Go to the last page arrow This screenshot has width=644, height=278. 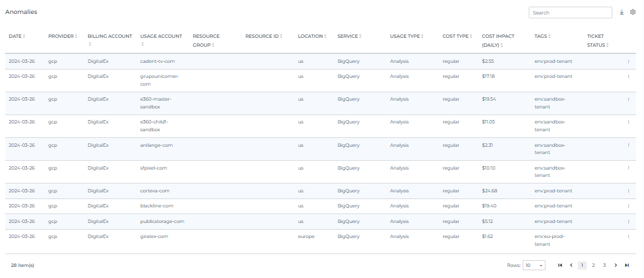(627, 265)
